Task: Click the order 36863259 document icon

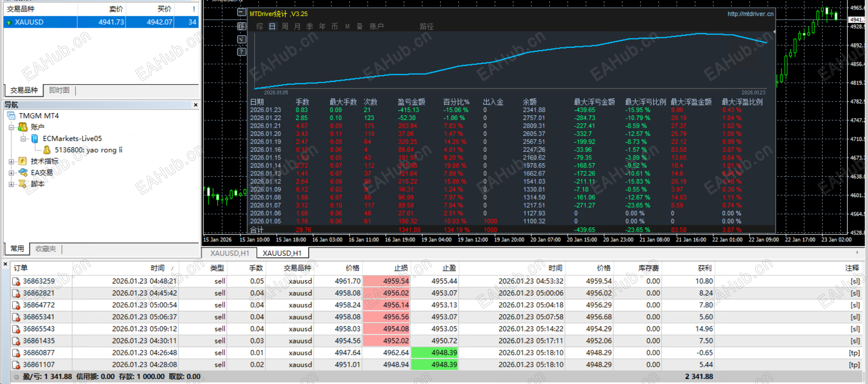Action: click(16, 281)
